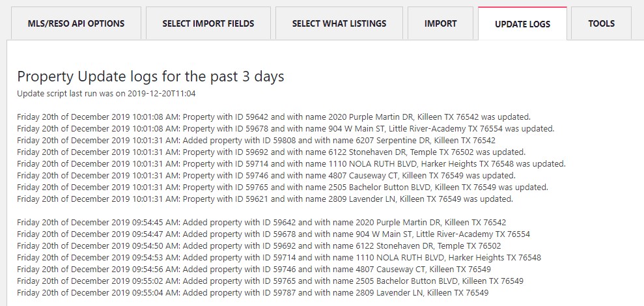Click 09:55:02 added entry for ID 59765
Viewport: 644px width, 306px height.
(x=270, y=281)
